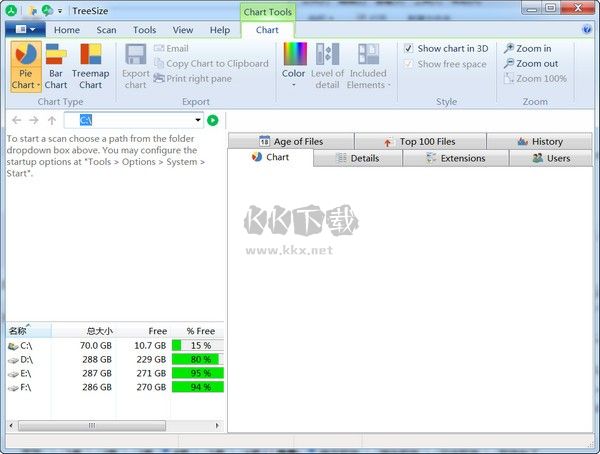Switch to Treemap Chart type
Screen dimensions: 600x454
click(91, 67)
